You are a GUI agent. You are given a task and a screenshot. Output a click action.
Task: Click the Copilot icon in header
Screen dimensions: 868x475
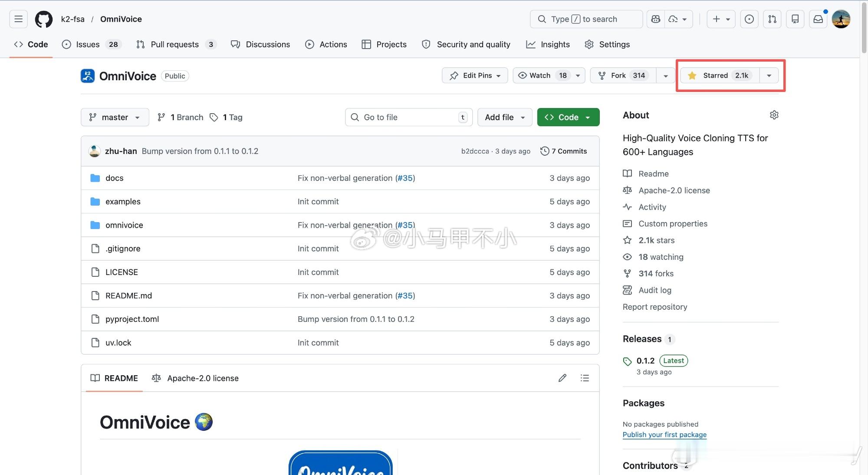[656, 19]
